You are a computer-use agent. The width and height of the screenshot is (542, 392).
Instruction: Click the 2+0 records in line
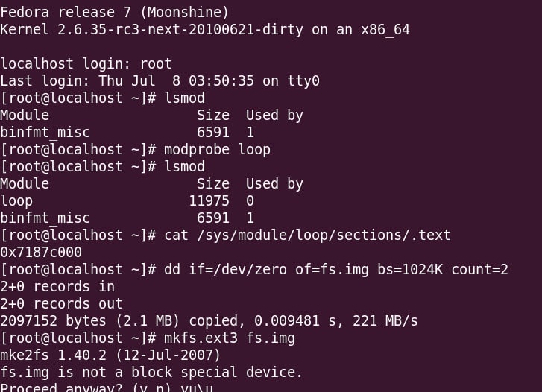click(x=57, y=287)
